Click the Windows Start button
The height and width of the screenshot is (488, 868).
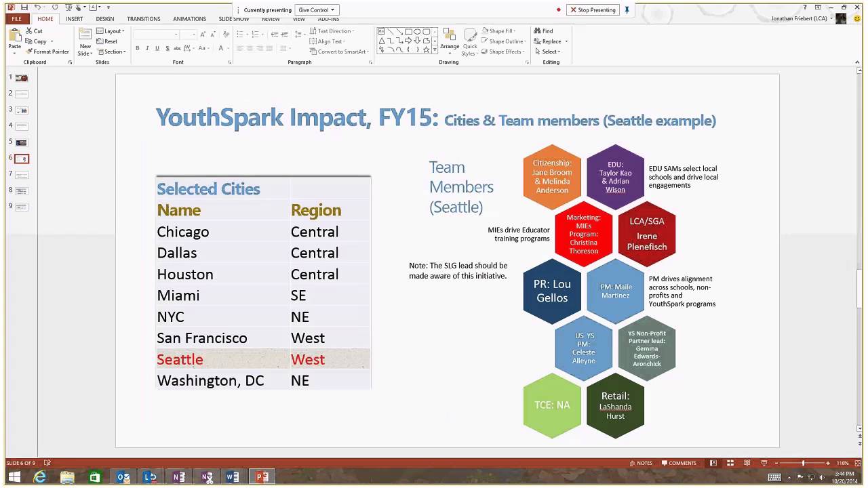[x=14, y=477]
